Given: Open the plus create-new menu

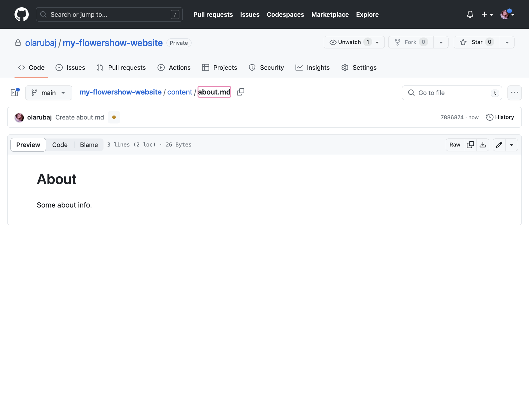Looking at the screenshot, I should click(487, 14).
